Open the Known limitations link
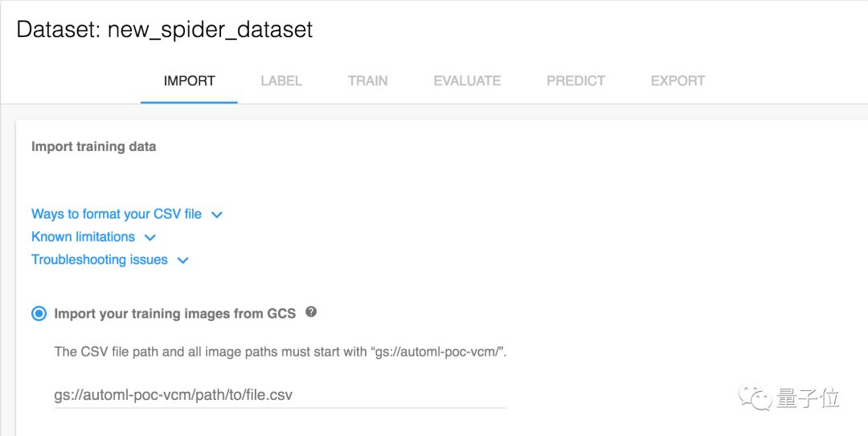 point(83,237)
